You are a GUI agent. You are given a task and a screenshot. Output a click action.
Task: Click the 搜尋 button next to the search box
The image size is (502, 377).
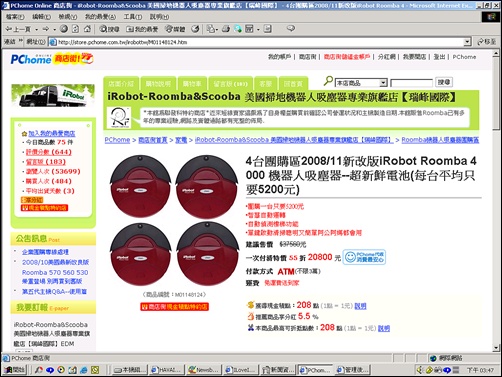pyautogui.click(x=444, y=82)
